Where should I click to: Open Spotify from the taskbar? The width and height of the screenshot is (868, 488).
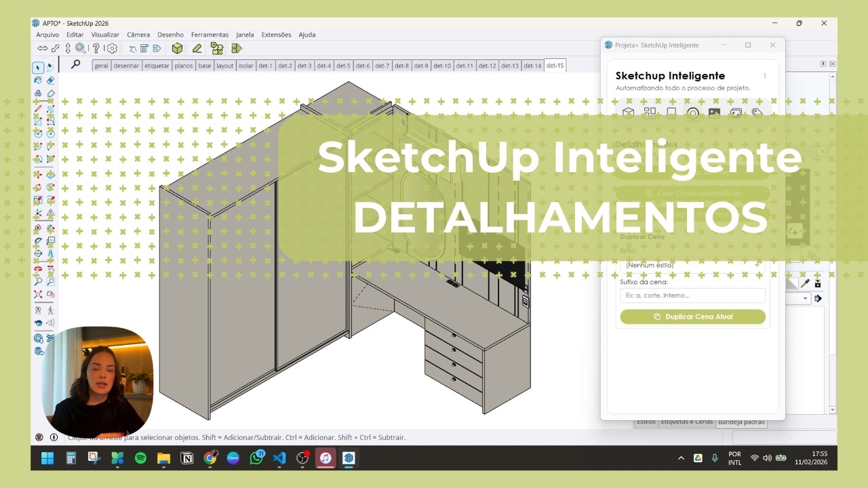click(x=140, y=458)
